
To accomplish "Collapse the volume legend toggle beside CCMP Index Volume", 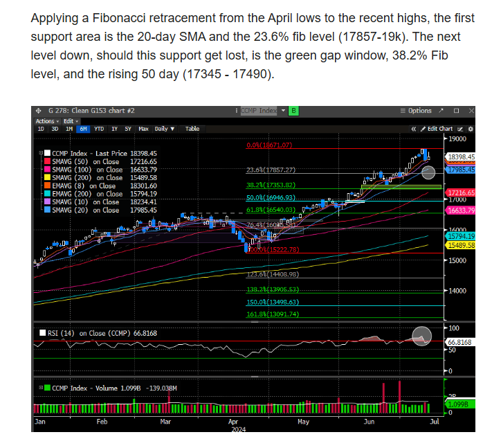I will pyautogui.click(x=41, y=388).
